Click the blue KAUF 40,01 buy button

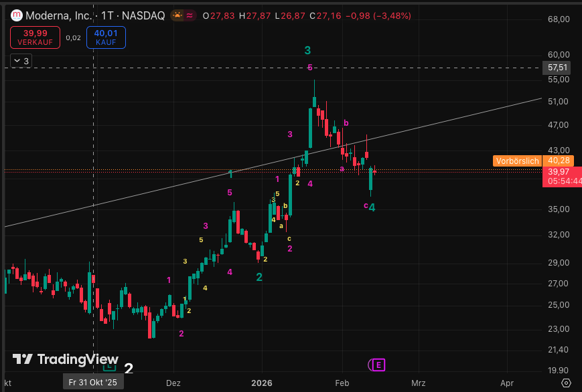click(106, 37)
